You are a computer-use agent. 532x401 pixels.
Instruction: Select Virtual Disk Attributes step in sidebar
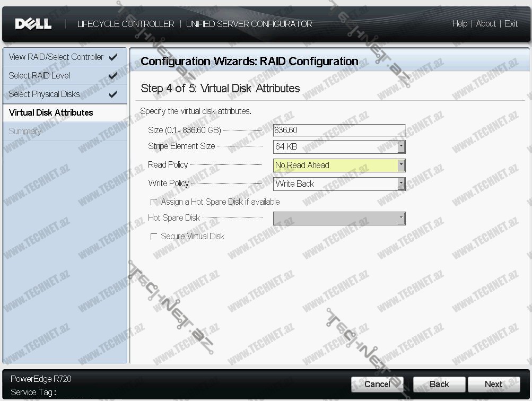[x=51, y=113]
